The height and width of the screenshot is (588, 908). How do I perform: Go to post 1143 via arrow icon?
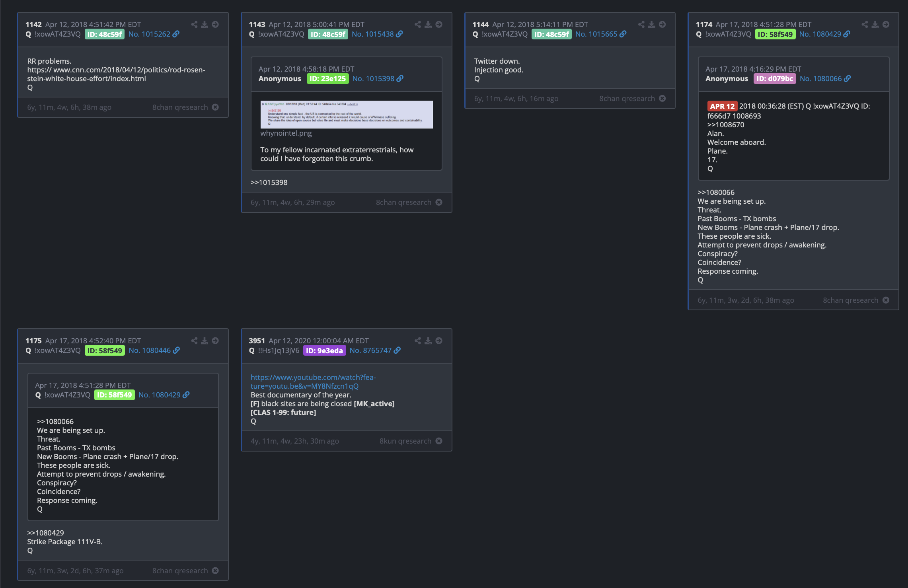(439, 24)
